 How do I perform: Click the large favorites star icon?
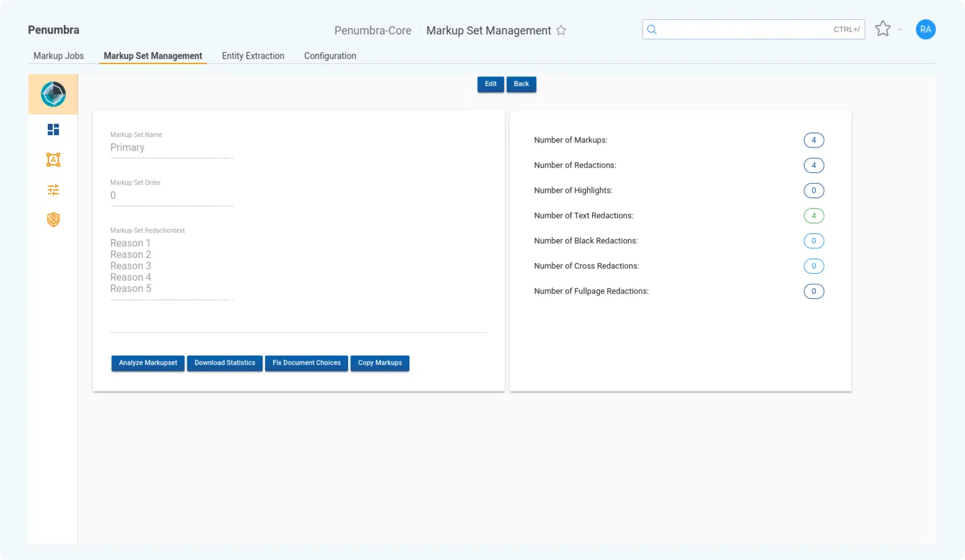click(882, 29)
